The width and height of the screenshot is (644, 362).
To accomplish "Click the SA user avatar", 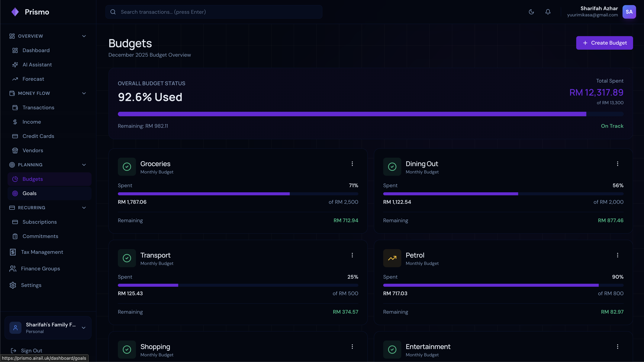I will [x=629, y=12].
